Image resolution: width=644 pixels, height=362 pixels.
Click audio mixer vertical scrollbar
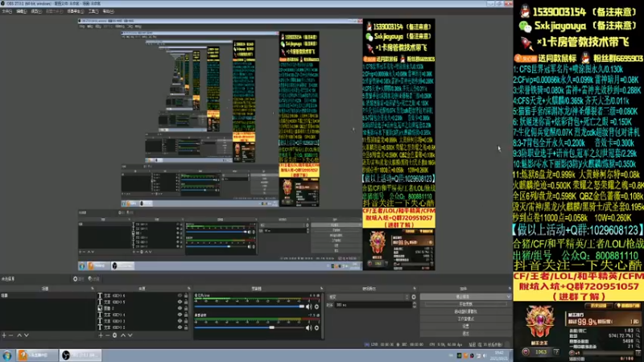pos(323,315)
